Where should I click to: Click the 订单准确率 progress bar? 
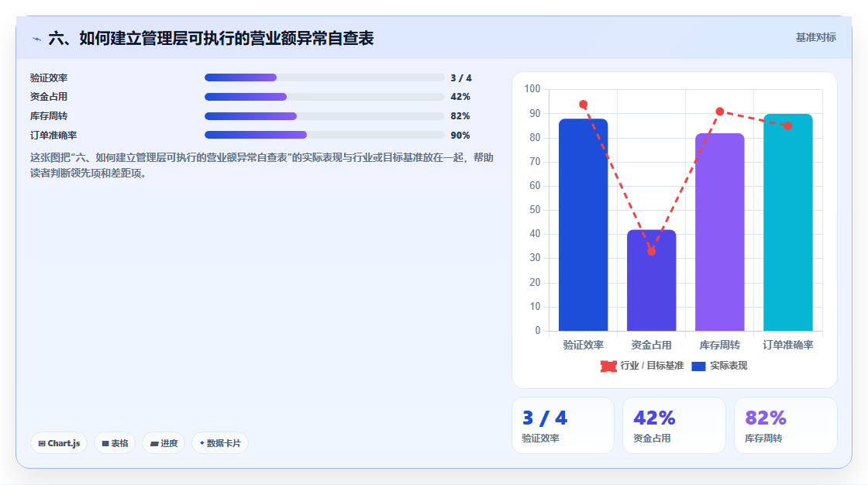pyautogui.click(x=325, y=135)
